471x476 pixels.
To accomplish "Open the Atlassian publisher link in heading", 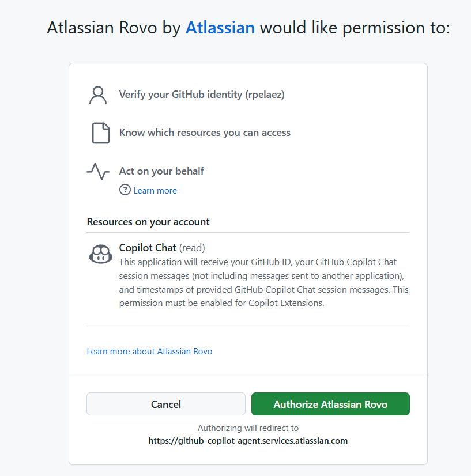I will 220,28.
